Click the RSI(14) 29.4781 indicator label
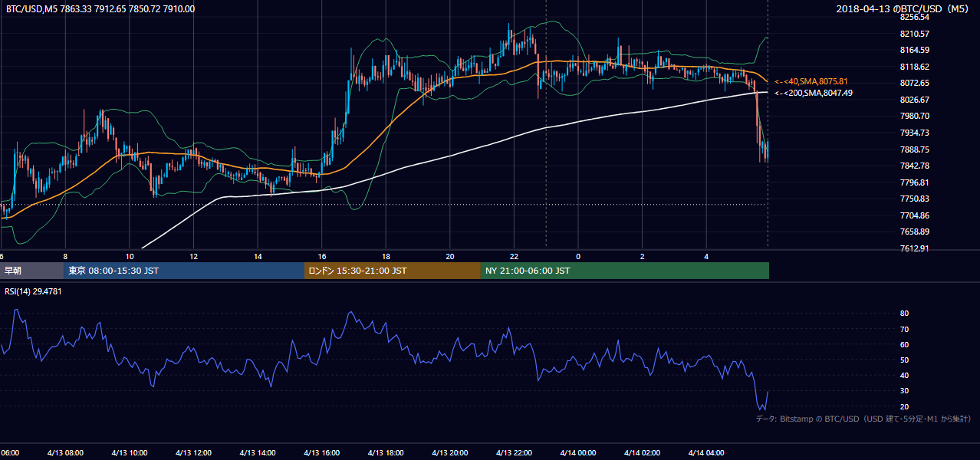980x460 pixels. 33,291
